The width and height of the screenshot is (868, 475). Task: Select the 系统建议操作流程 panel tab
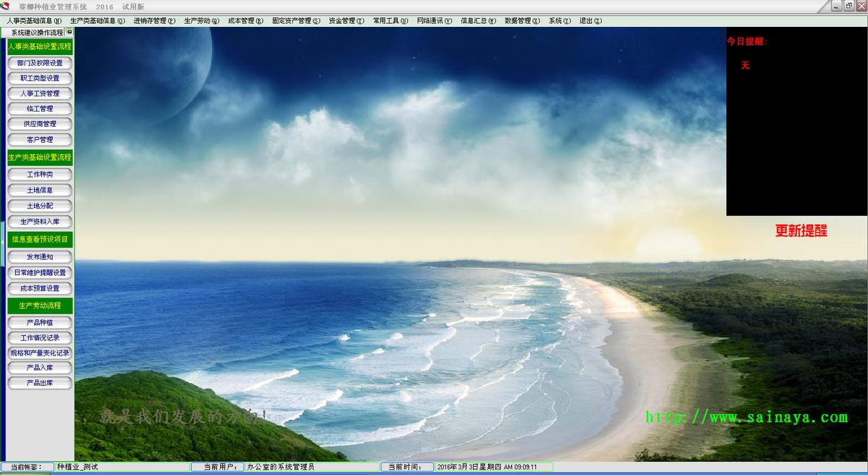point(37,33)
